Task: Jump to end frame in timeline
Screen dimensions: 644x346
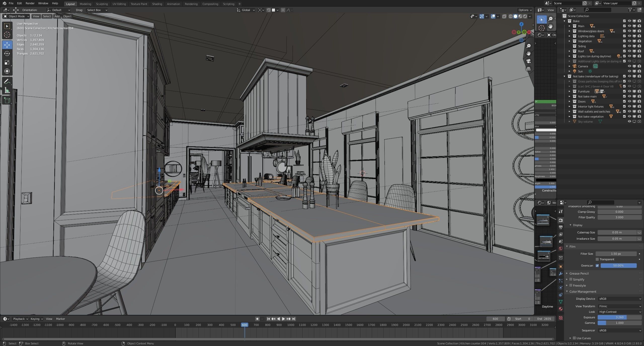Action: coord(294,319)
